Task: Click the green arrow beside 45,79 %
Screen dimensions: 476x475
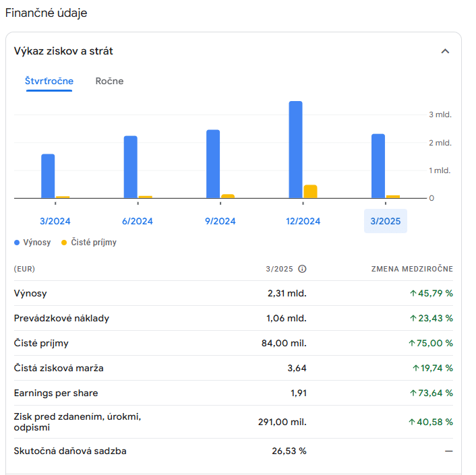Action: pyautogui.click(x=413, y=293)
